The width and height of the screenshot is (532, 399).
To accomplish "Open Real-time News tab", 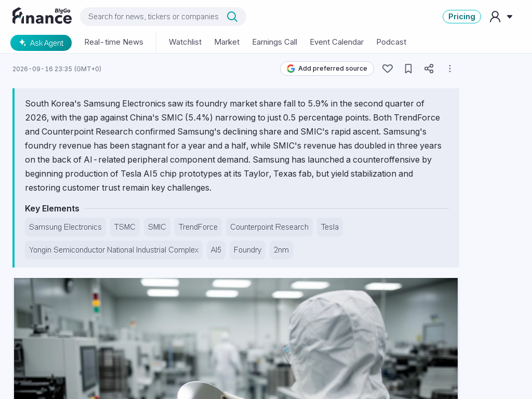I will click(114, 42).
